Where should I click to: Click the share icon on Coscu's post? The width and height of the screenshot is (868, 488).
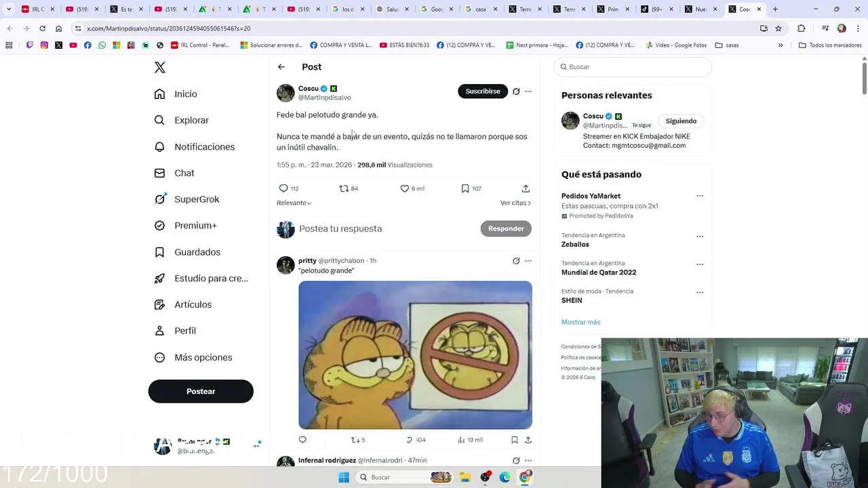526,188
